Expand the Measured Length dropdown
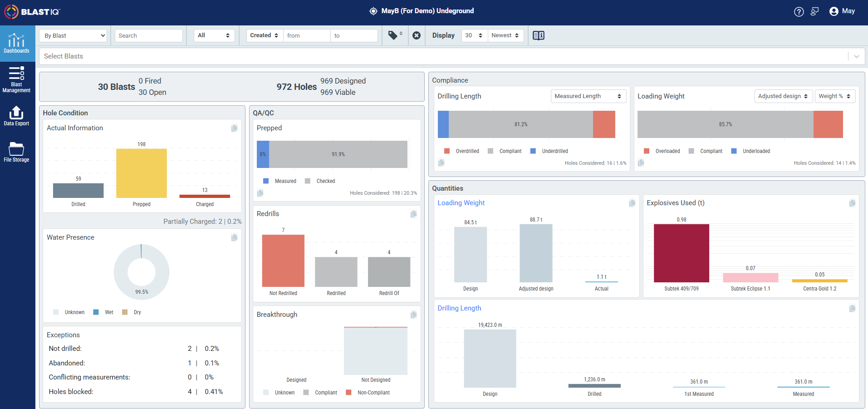This screenshot has width=868, height=409. (588, 96)
